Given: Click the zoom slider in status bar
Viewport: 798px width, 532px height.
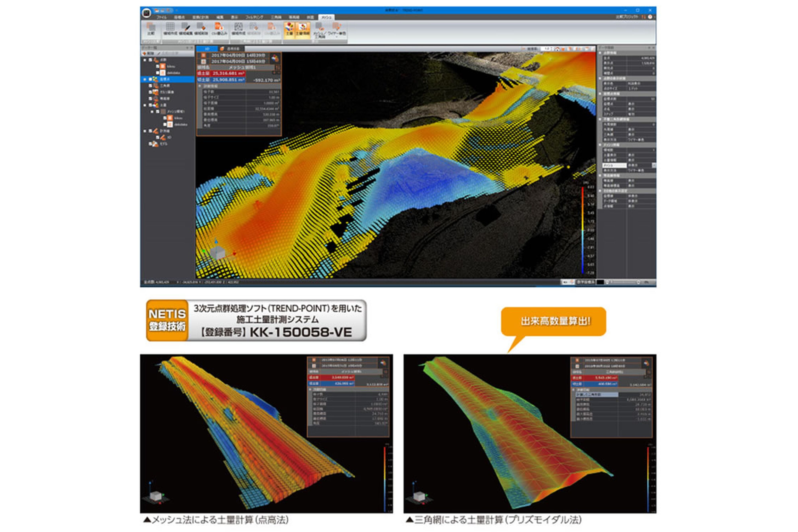Looking at the screenshot, I should [627, 282].
